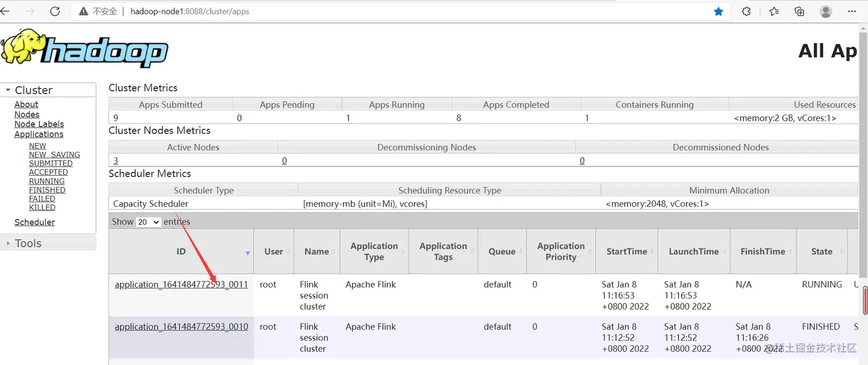The width and height of the screenshot is (868, 365).
Task: Click the Scheduler Type header cell
Action: (x=204, y=190)
